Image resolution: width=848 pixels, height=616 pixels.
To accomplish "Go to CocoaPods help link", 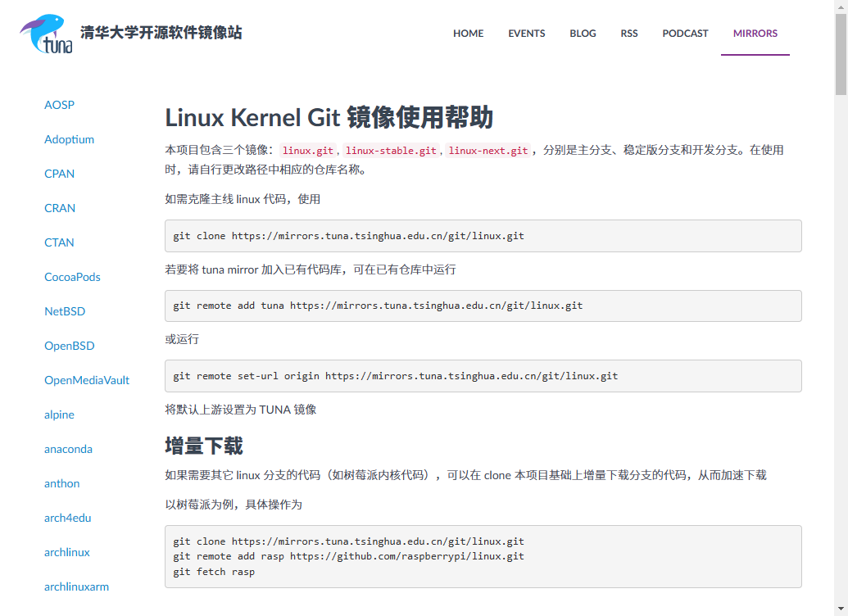I will 72,277.
